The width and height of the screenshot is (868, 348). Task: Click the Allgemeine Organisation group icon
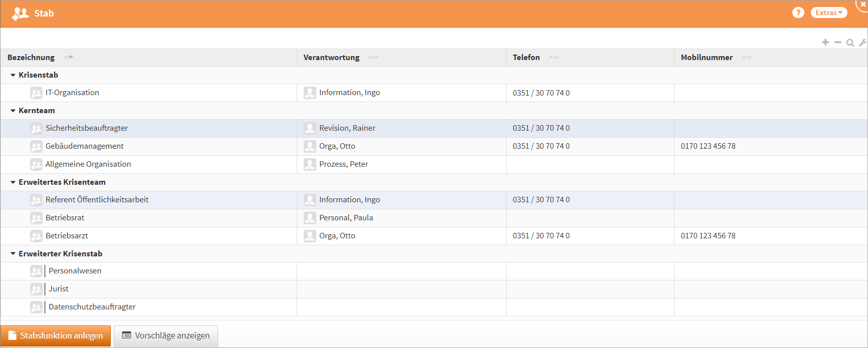pyautogui.click(x=36, y=164)
